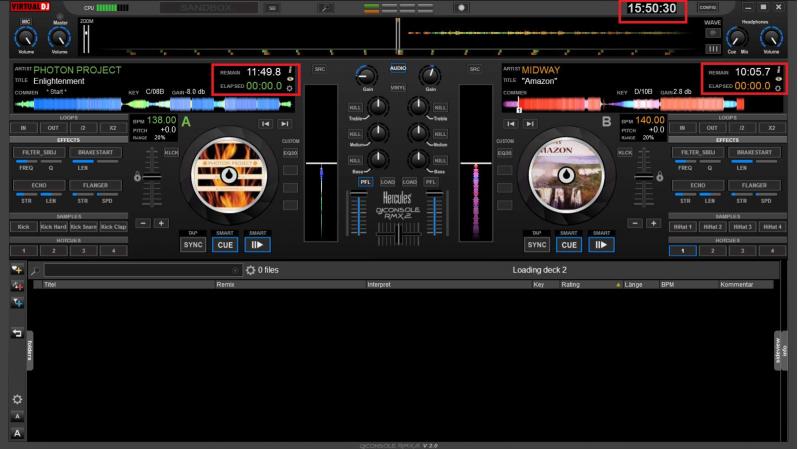800x449 pixels.
Task: Click the crossfader slider in mixer
Action: tap(398, 235)
